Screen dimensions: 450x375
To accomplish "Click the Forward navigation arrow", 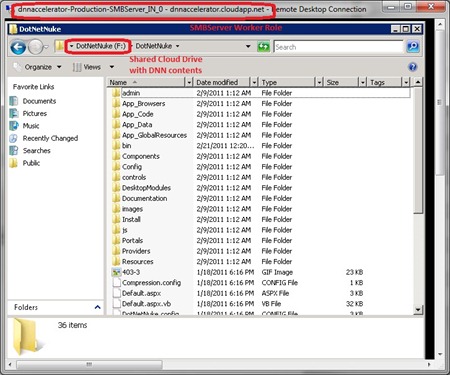I will pyautogui.click(x=35, y=47).
